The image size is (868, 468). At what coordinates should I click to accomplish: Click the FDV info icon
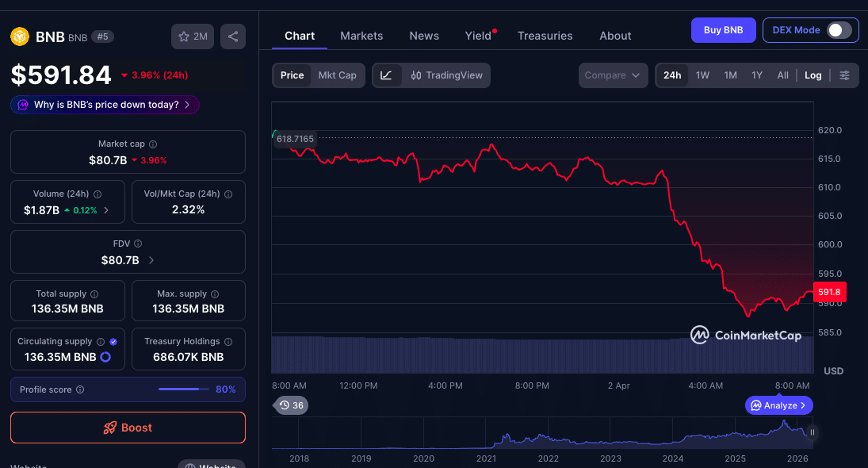pos(138,244)
